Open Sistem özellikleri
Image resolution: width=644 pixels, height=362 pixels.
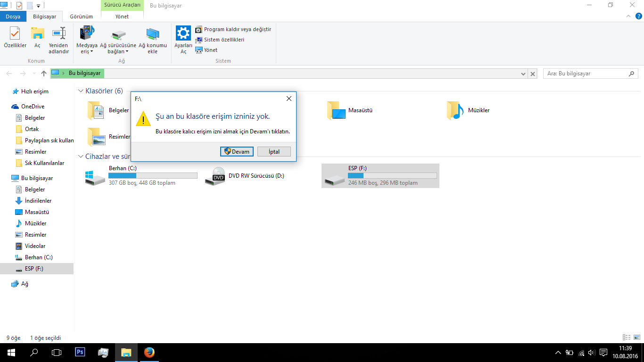tap(220, 40)
